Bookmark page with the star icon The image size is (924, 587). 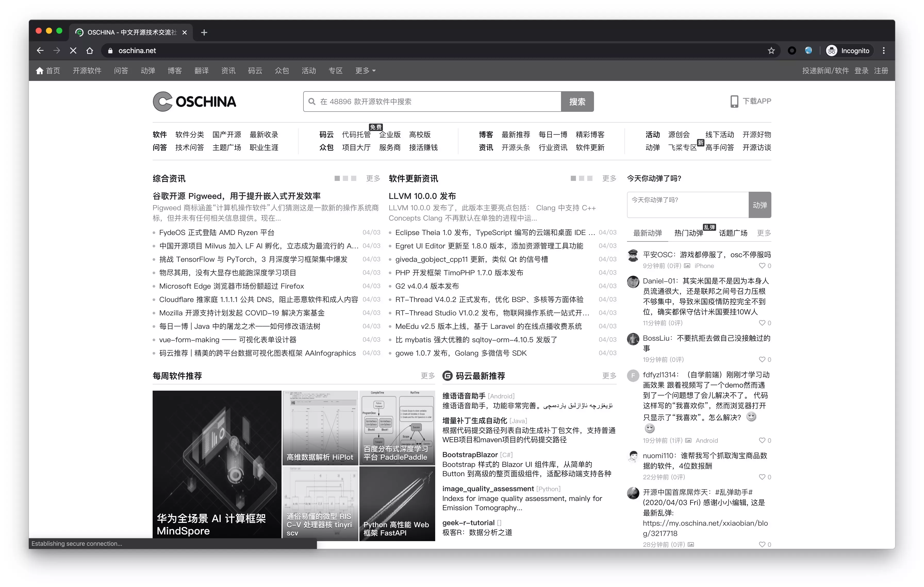coord(771,51)
